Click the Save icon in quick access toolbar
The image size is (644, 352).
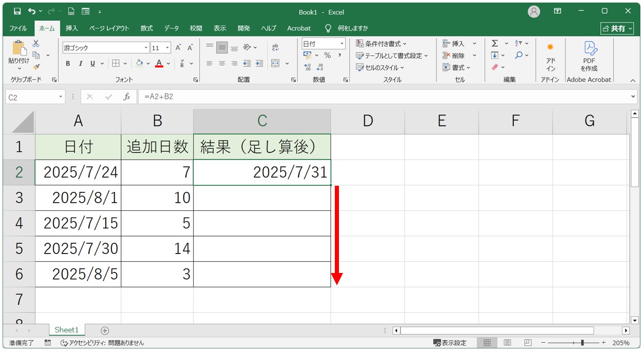point(17,11)
